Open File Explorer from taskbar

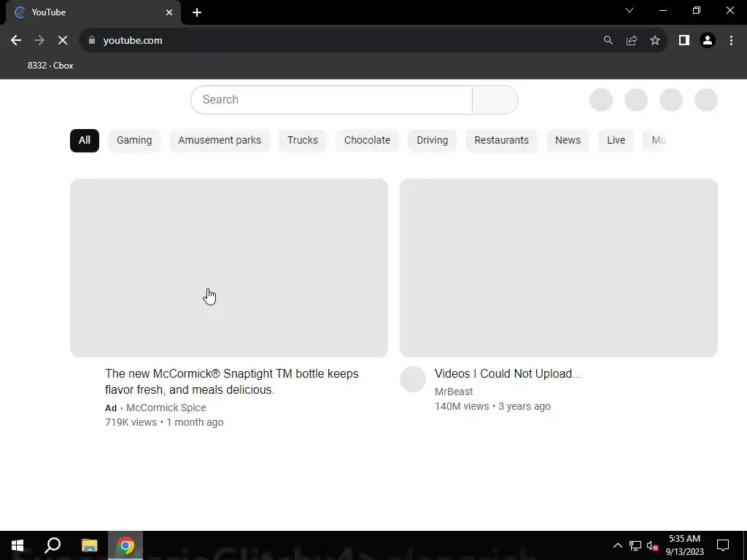tap(89, 545)
